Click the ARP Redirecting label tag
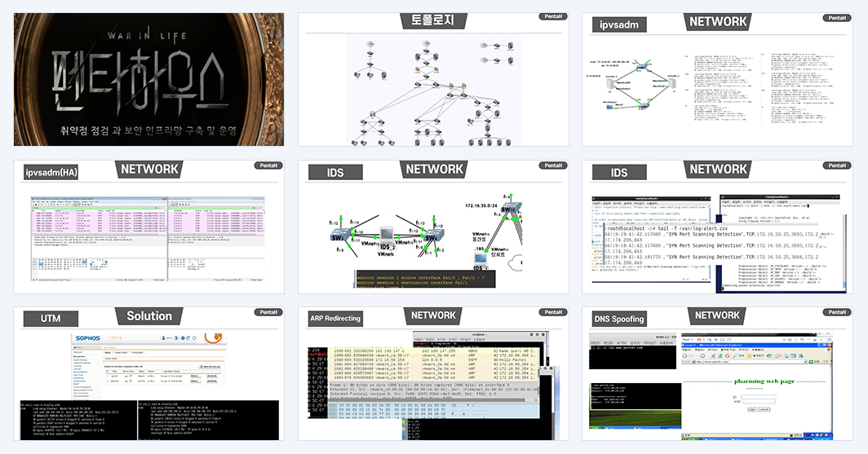Viewport: 868px width, 454px height. [335, 319]
